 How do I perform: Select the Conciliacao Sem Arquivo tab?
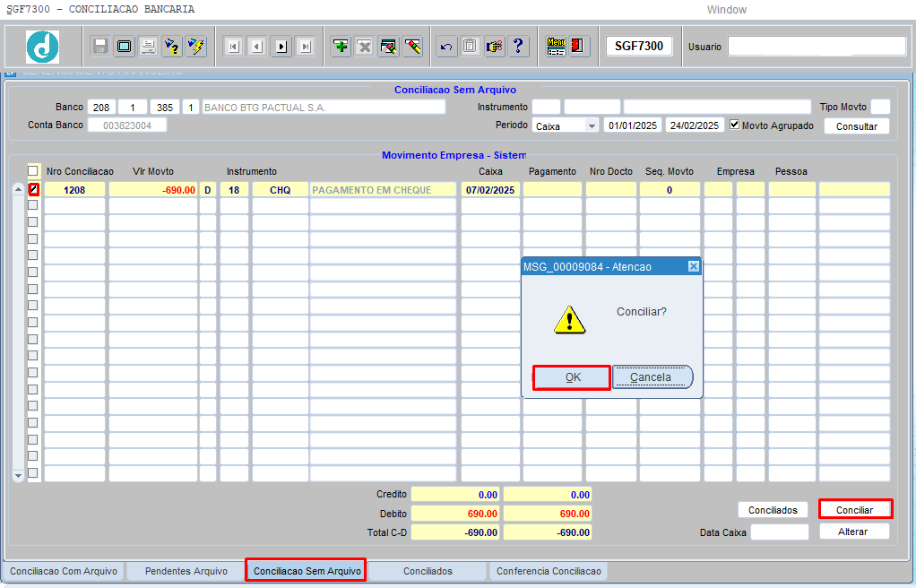pos(307,571)
